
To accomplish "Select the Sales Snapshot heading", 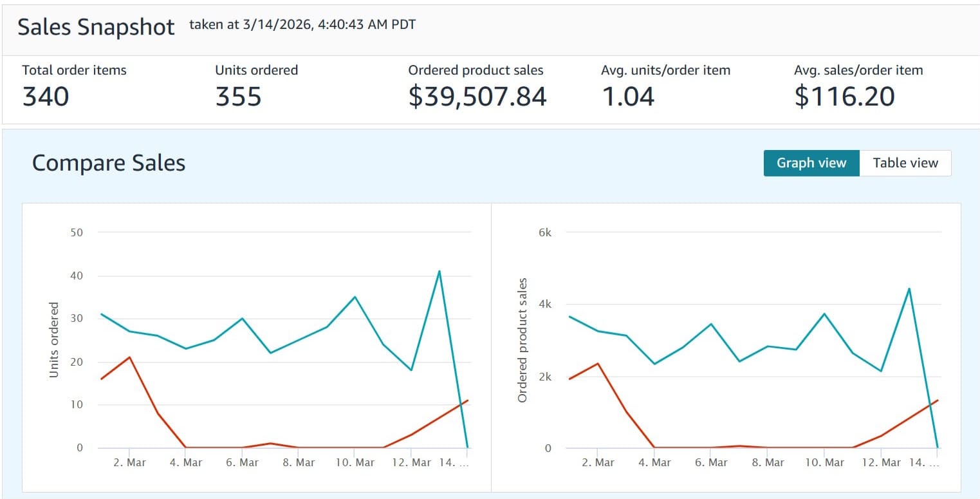I will [96, 27].
